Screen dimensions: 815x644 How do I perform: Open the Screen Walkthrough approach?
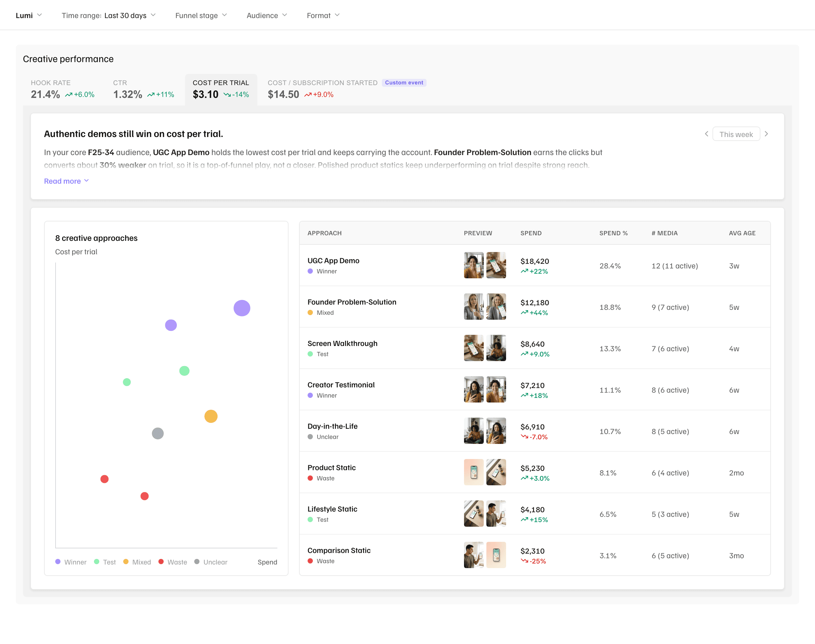click(x=535, y=348)
